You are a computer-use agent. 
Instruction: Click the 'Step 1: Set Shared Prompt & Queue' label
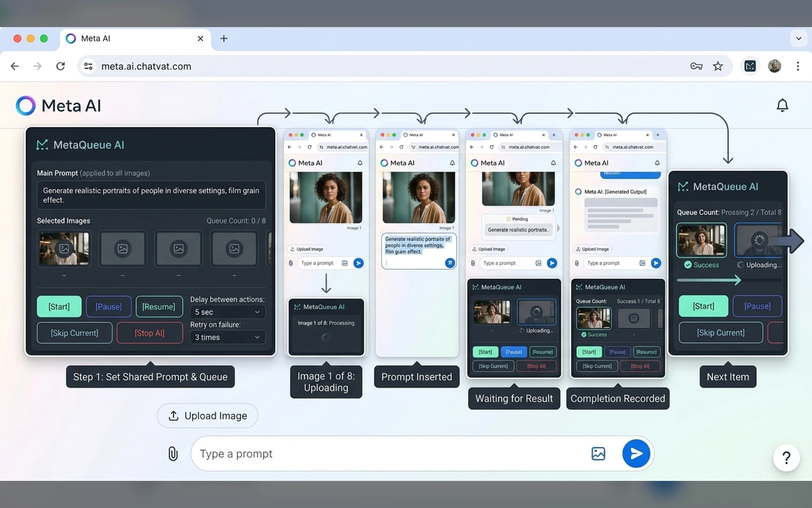click(150, 377)
